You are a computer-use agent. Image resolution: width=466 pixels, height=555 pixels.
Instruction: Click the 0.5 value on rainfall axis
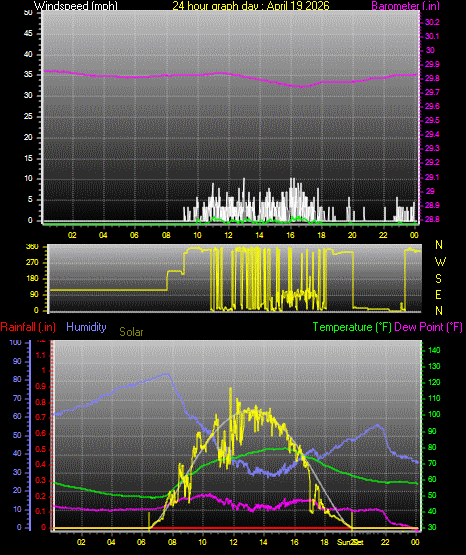(x=41, y=449)
